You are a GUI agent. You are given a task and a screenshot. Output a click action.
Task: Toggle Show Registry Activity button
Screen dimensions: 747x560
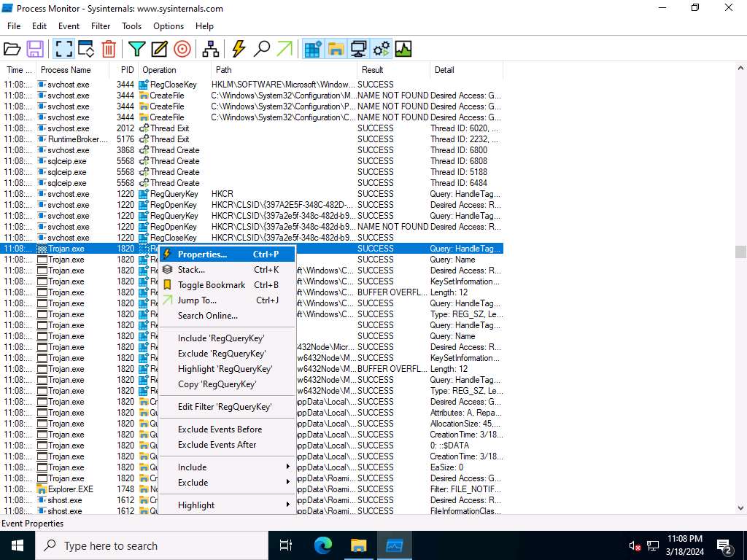point(313,49)
